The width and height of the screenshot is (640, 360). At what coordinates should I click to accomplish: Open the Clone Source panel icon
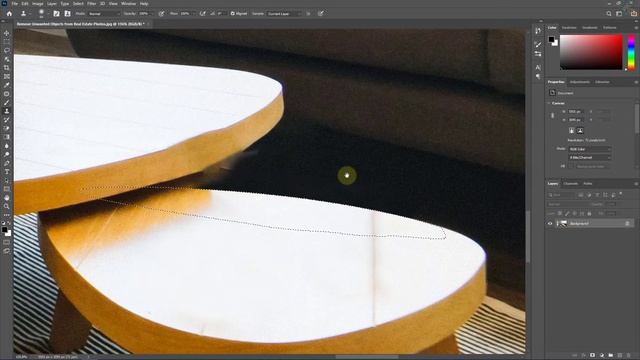pyautogui.click(x=67, y=13)
